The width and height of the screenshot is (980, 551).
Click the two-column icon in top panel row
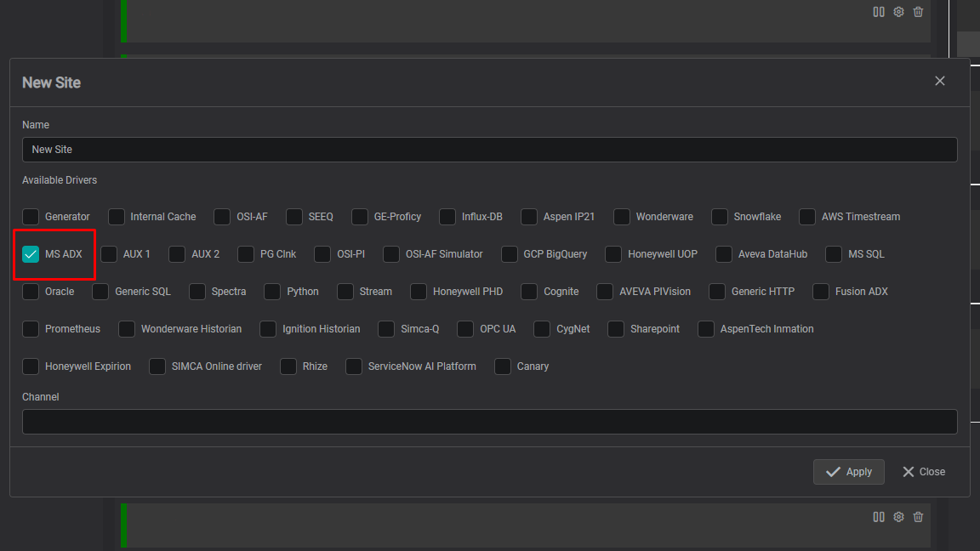point(879,12)
